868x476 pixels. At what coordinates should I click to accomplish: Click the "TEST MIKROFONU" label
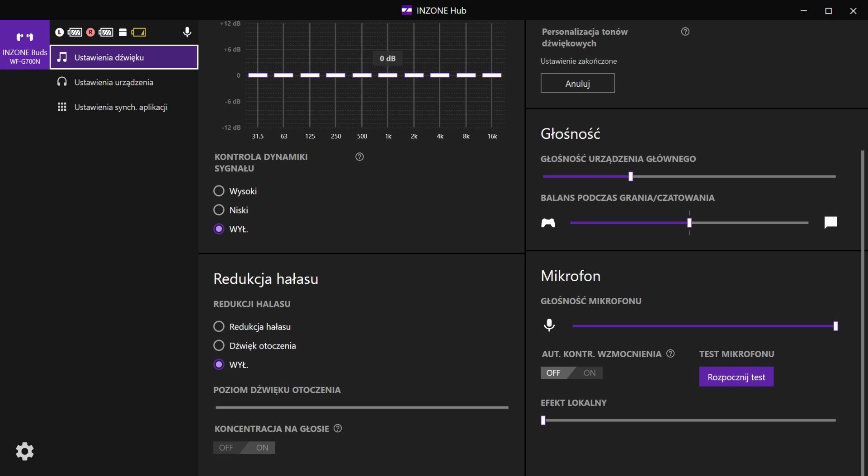[736, 354]
